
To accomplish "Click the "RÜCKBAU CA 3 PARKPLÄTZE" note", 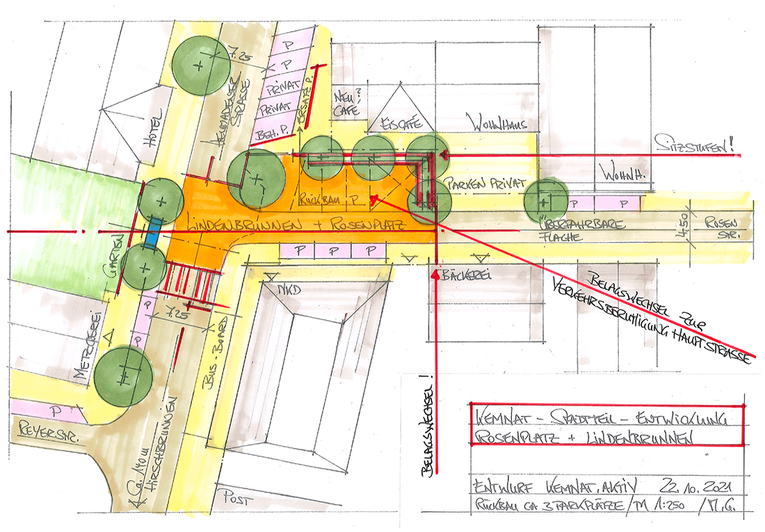I will (549, 503).
